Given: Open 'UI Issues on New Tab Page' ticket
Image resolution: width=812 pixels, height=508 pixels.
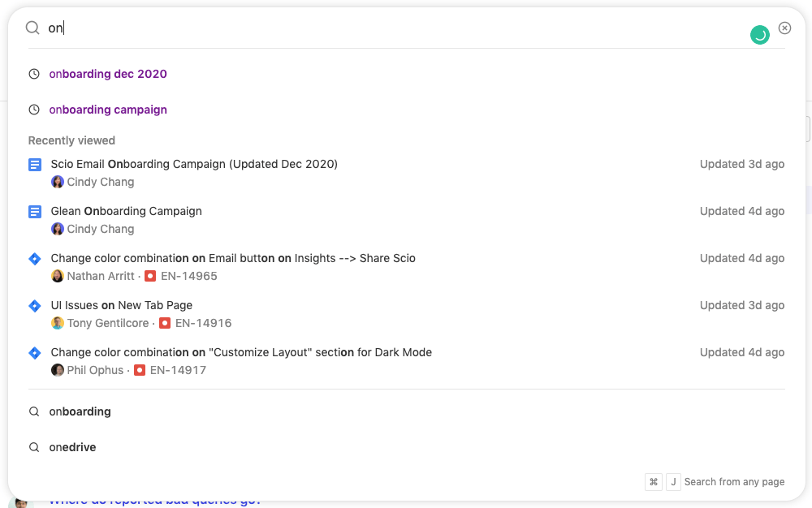Looking at the screenshot, I should click(122, 305).
